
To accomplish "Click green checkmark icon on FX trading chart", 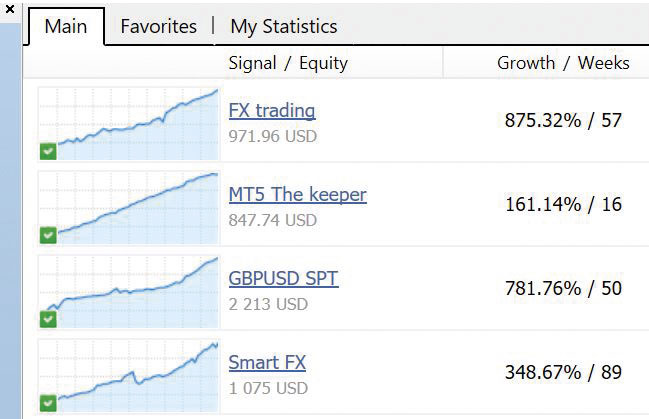I will (48, 151).
